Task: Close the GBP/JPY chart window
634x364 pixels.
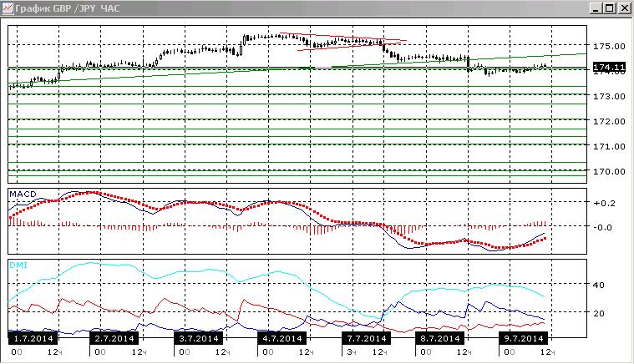Action: [625, 8]
